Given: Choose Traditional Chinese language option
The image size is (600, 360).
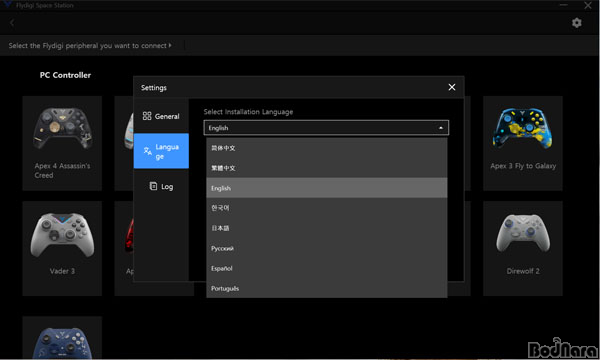Looking at the screenshot, I should [326, 168].
